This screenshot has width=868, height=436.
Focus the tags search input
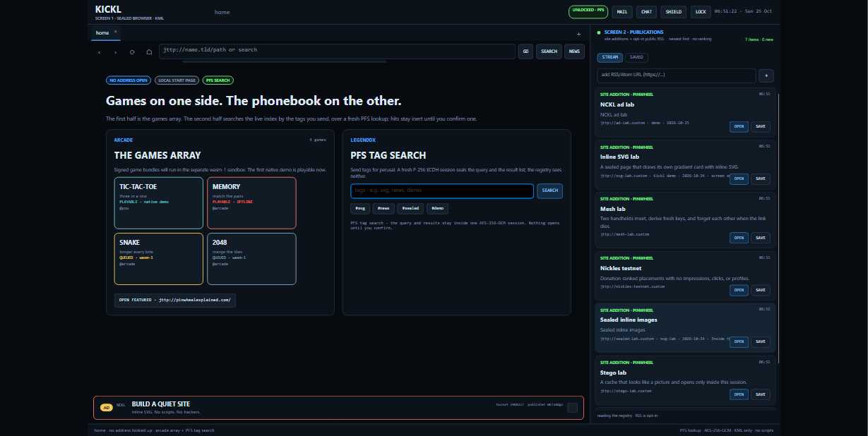(442, 190)
